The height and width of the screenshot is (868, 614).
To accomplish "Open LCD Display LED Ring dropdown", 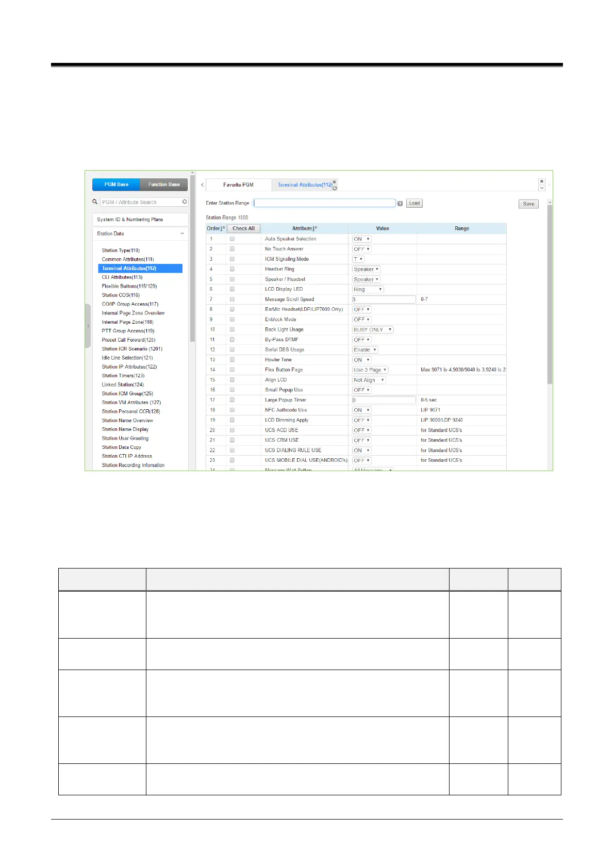I will tap(368, 289).
